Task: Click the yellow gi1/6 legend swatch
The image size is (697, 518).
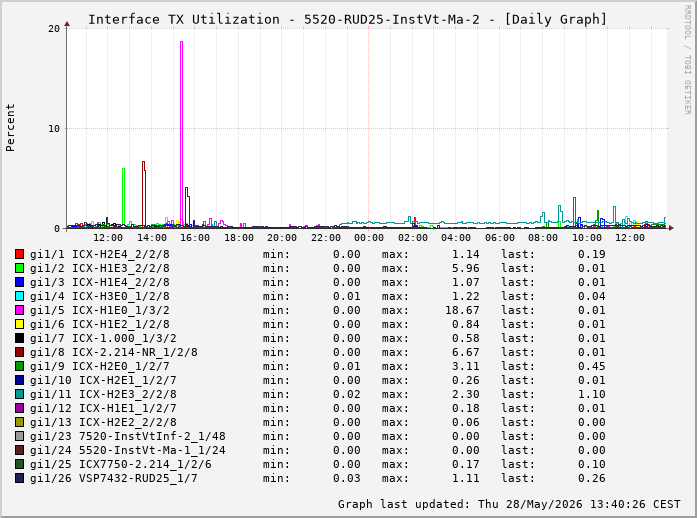Action: pyautogui.click(x=19, y=324)
